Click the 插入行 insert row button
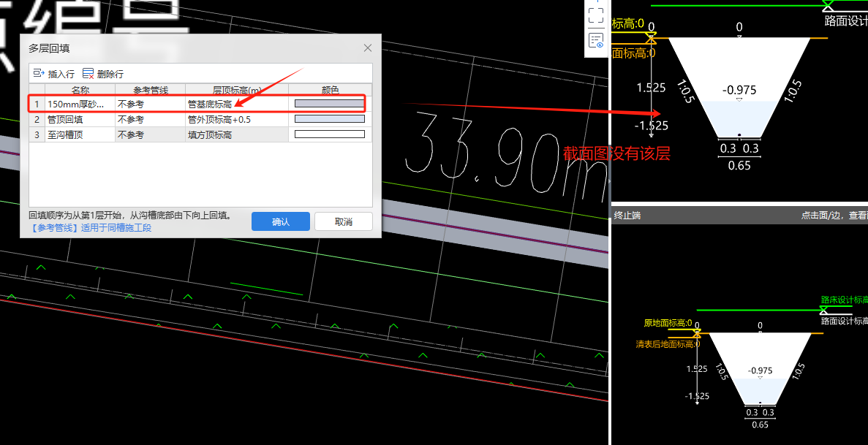This screenshot has height=445, width=868. coord(53,74)
